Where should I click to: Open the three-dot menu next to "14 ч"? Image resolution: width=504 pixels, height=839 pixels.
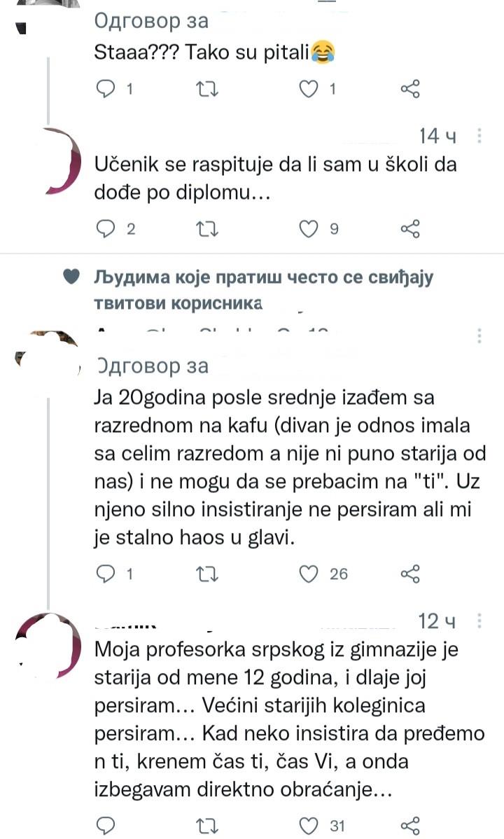click(x=479, y=136)
